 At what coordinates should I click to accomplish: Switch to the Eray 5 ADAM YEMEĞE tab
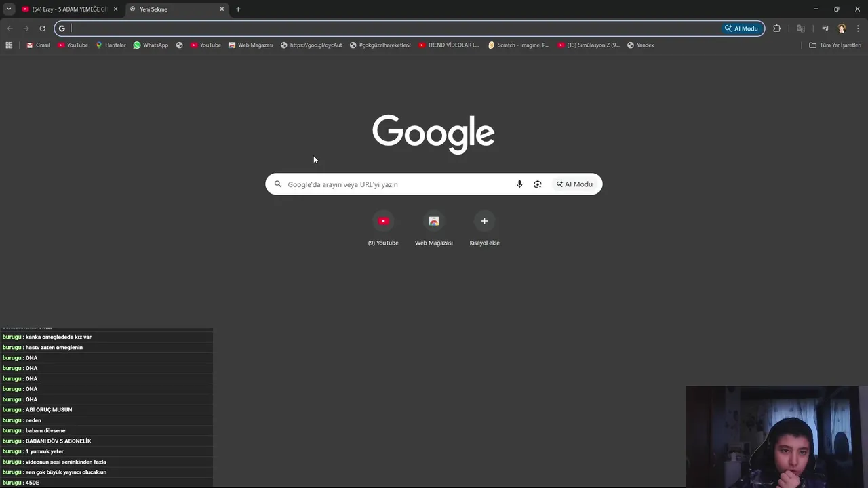[70, 9]
